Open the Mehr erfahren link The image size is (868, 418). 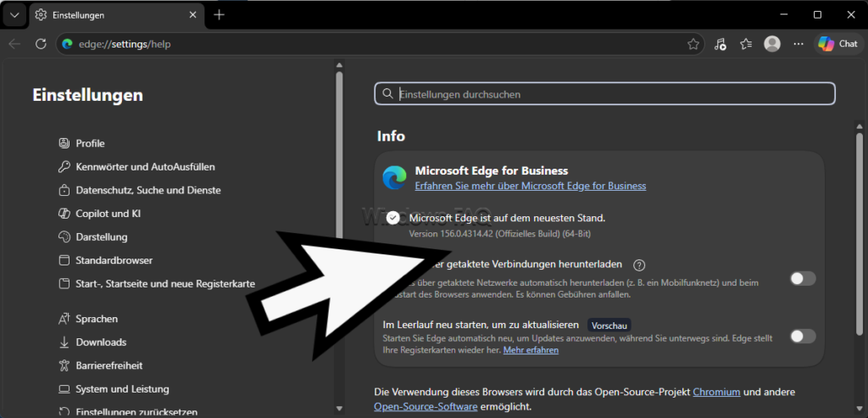pos(531,350)
